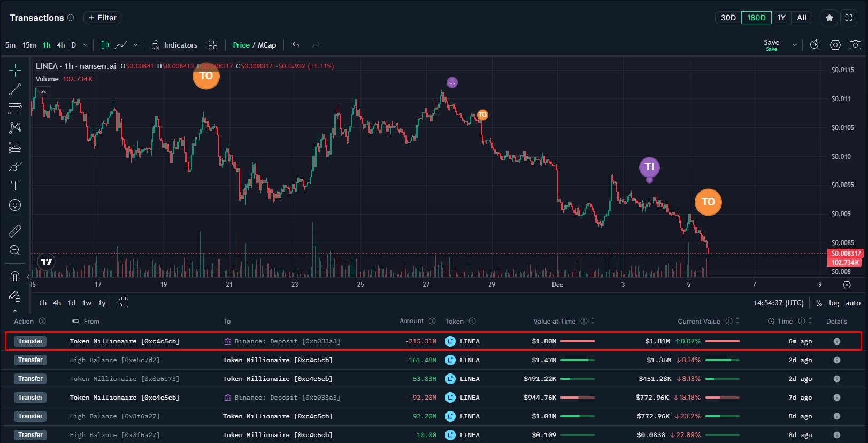Screen dimensions: 868x443
Task: Take a chart snapshot with camera icon
Action: (855, 45)
